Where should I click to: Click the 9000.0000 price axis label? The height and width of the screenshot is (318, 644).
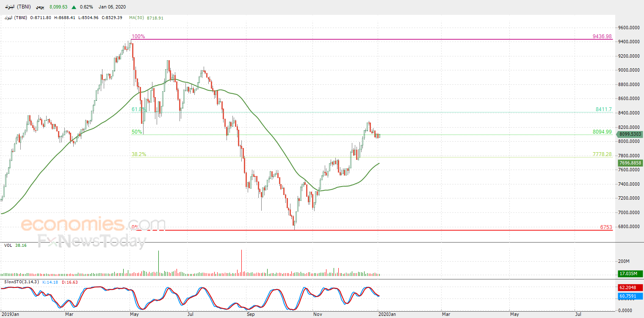click(630, 70)
